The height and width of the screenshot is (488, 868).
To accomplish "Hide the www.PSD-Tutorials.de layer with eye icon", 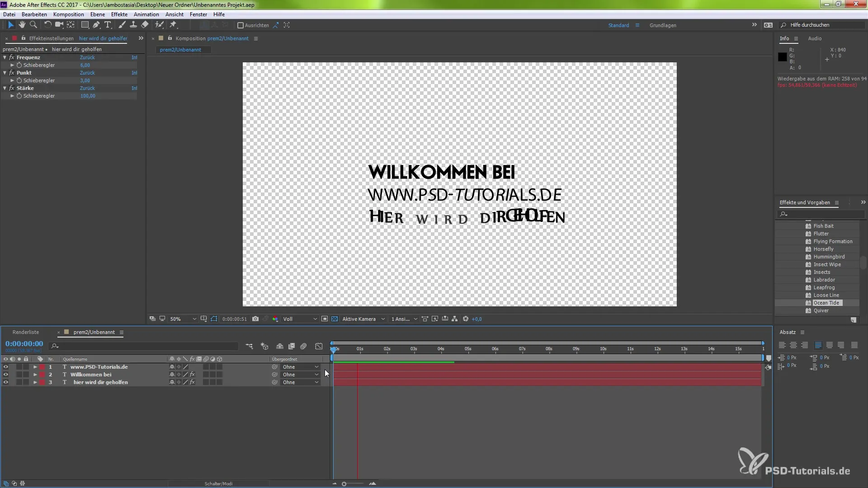I will [5, 367].
